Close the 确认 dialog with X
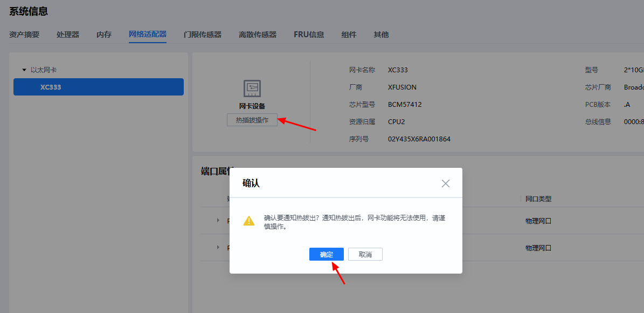The height and width of the screenshot is (313, 644). [x=445, y=183]
